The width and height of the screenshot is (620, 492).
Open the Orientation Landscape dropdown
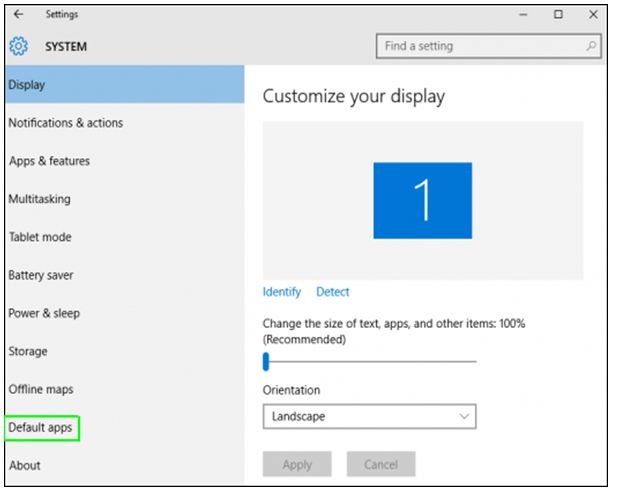point(369,416)
